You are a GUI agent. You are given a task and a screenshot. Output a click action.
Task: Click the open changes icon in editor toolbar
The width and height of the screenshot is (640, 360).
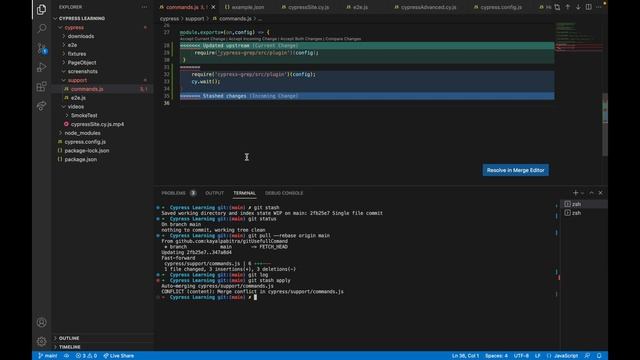557,7
